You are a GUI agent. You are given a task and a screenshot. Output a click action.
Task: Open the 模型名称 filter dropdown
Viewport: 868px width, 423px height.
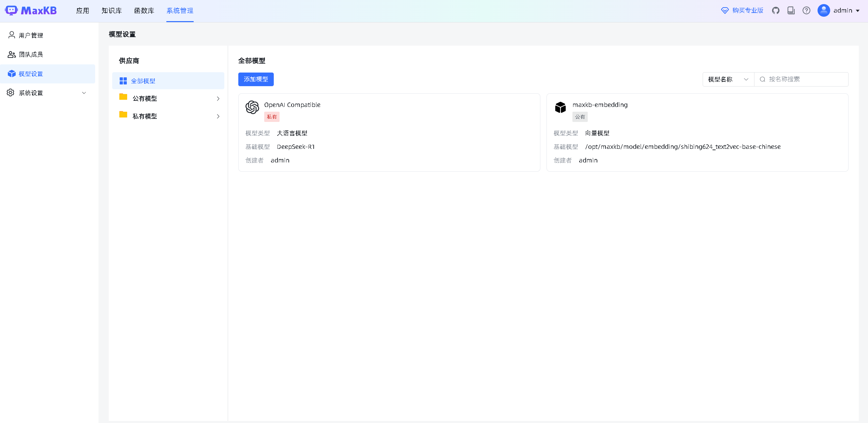tap(728, 79)
